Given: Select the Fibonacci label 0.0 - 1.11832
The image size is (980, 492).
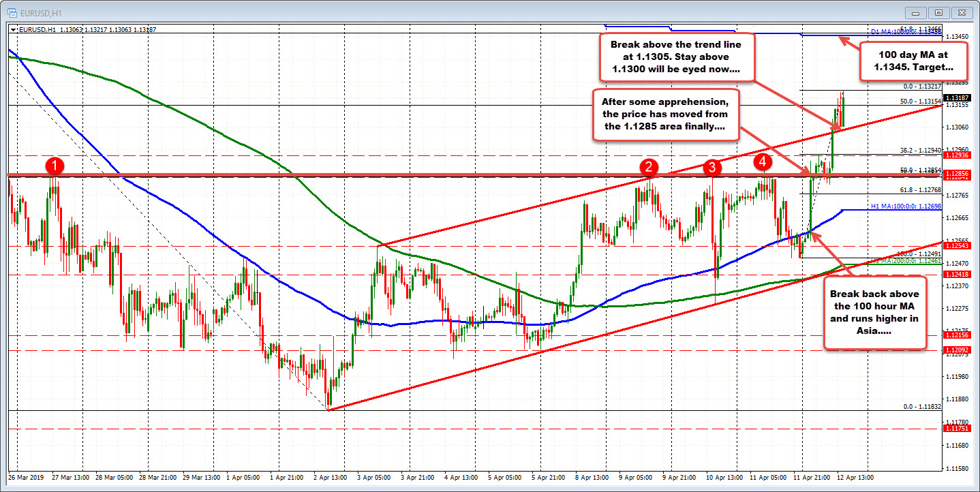Looking at the screenshot, I should pyautogui.click(x=922, y=406).
